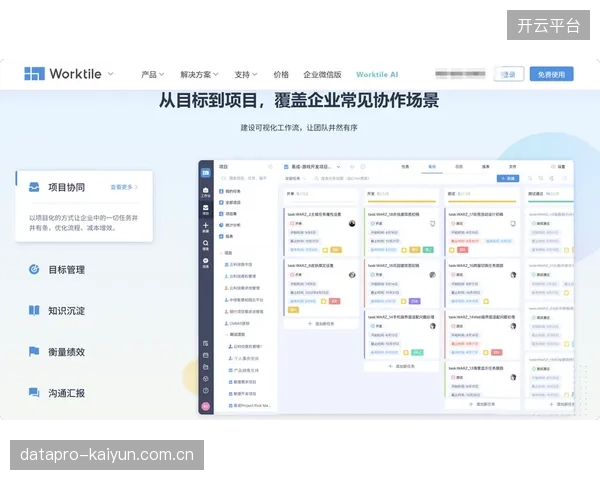Click the help question icon in sidebar
Screen dimensions: 600x480
[205, 390]
